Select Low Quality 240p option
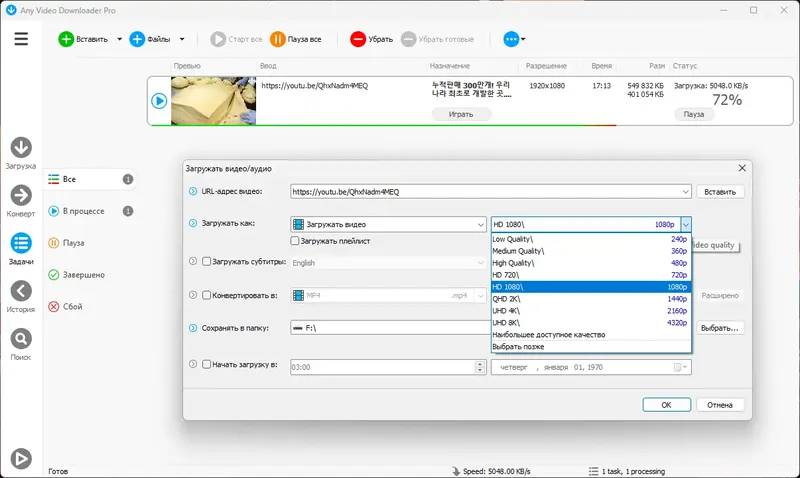The height and width of the screenshot is (478, 800). [x=590, y=239]
